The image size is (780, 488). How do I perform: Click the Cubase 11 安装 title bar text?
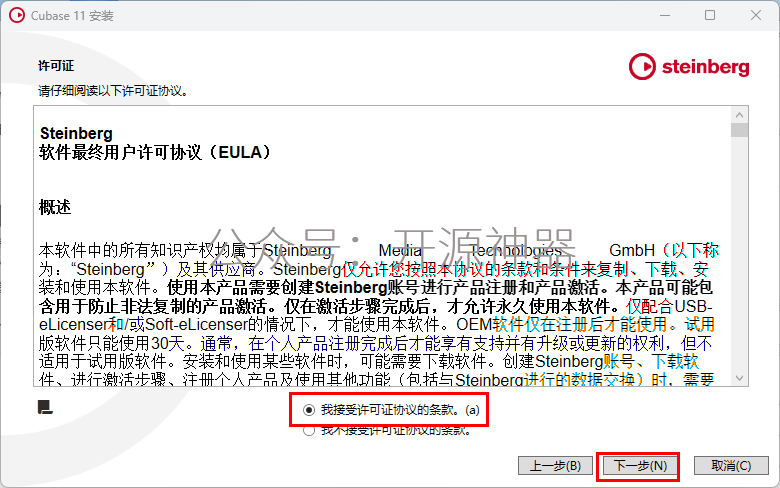tap(72, 16)
